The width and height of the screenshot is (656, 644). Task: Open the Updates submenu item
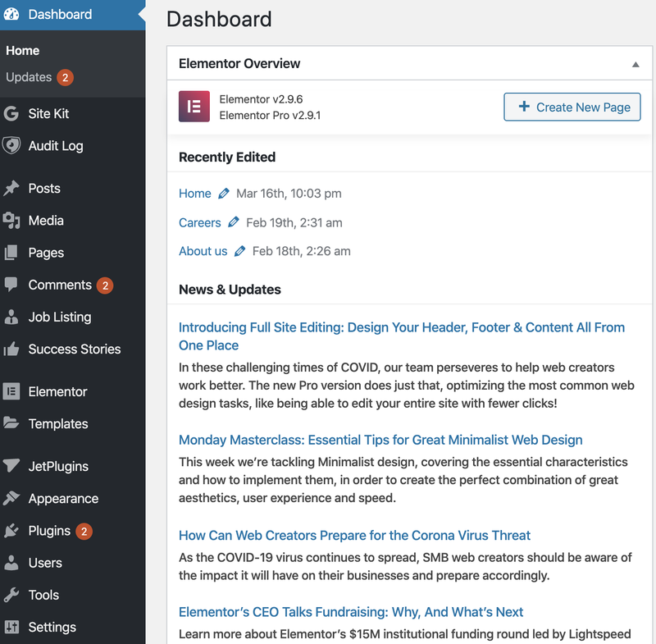[x=29, y=77]
